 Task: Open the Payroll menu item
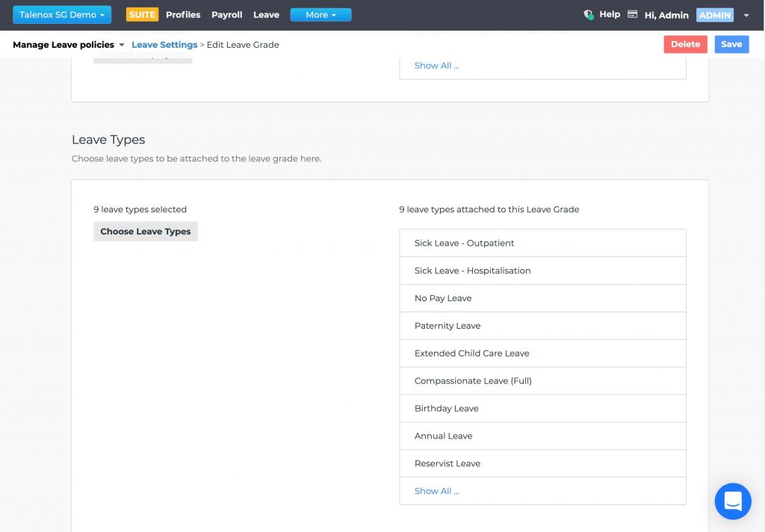227,15
